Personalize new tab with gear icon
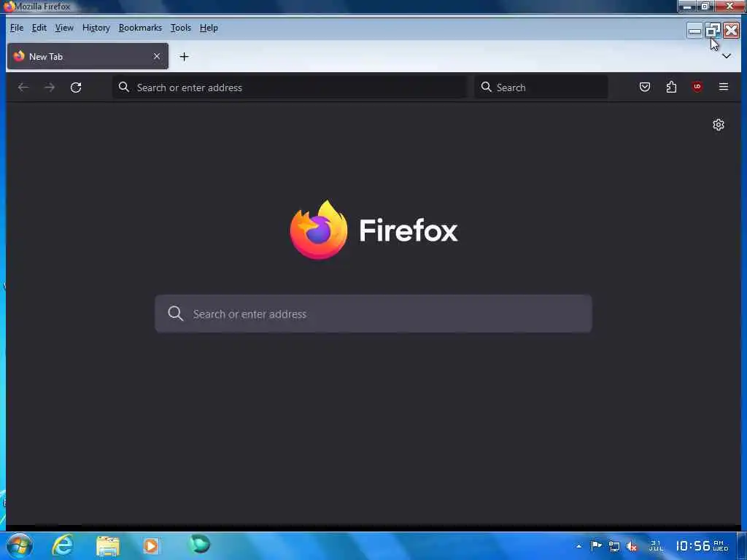747x560 pixels. click(719, 125)
